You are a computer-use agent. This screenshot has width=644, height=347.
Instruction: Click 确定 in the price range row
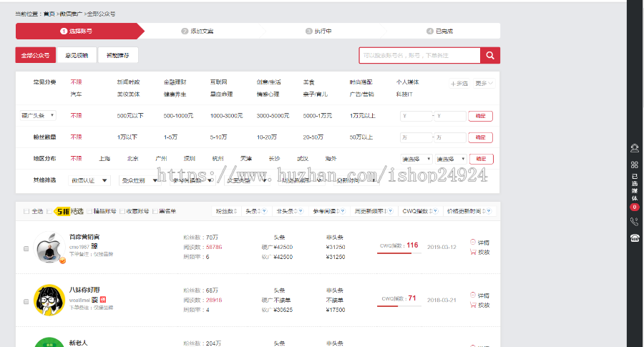(x=481, y=116)
